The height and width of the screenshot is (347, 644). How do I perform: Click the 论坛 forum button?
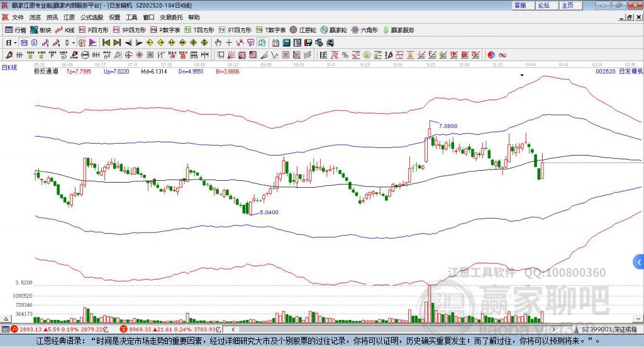click(x=547, y=5)
